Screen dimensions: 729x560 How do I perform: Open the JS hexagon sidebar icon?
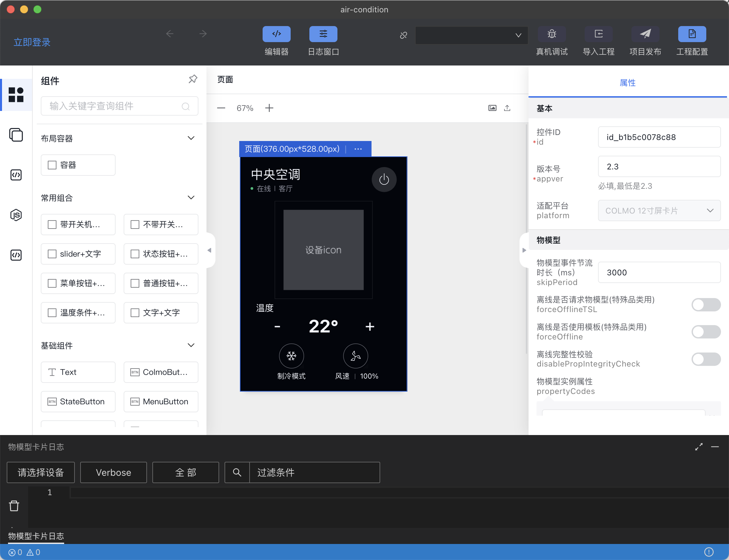click(16, 215)
